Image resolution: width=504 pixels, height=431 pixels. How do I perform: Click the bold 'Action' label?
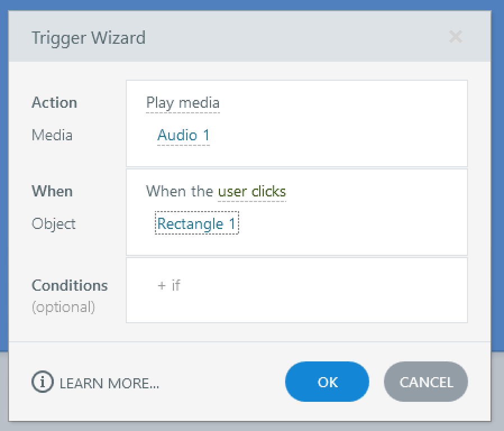54,103
